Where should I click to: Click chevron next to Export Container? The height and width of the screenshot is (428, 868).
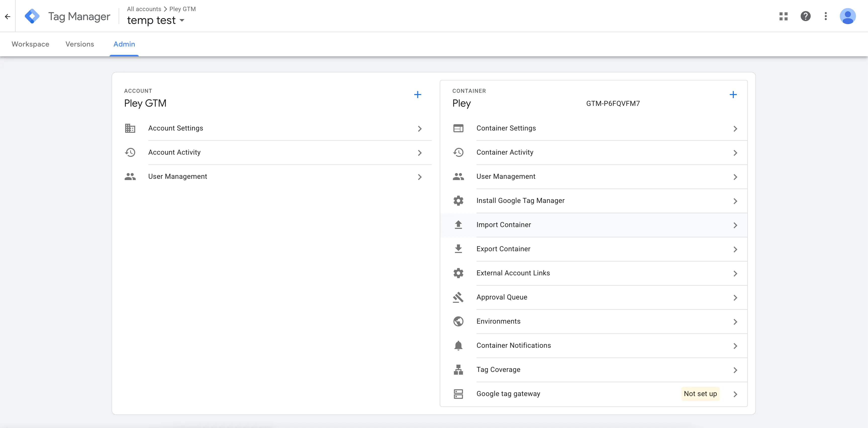735,249
